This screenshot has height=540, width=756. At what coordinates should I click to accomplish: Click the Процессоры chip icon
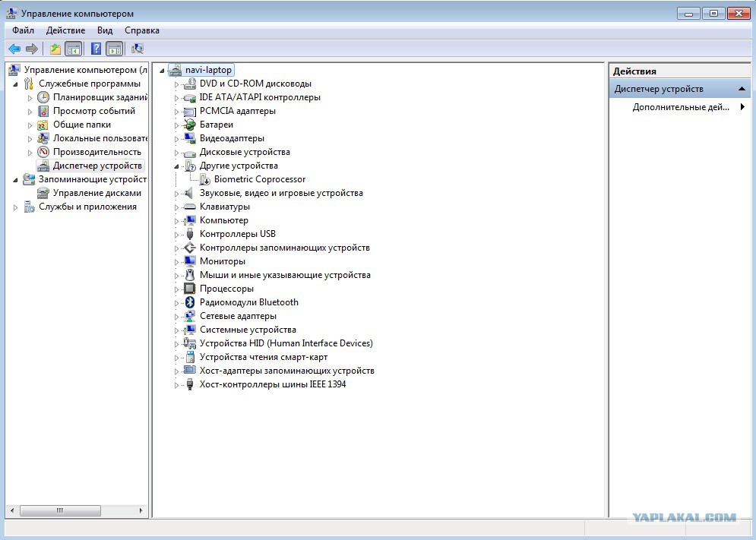click(x=189, y=289)
